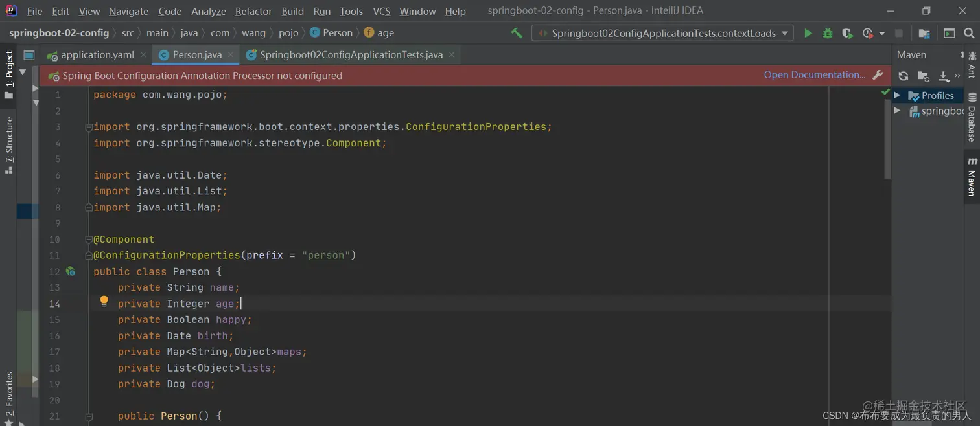Toggle the Maven tool window side tab
Image resolution: width=980 pixels, height=426 pixels.
coord(972,177)
